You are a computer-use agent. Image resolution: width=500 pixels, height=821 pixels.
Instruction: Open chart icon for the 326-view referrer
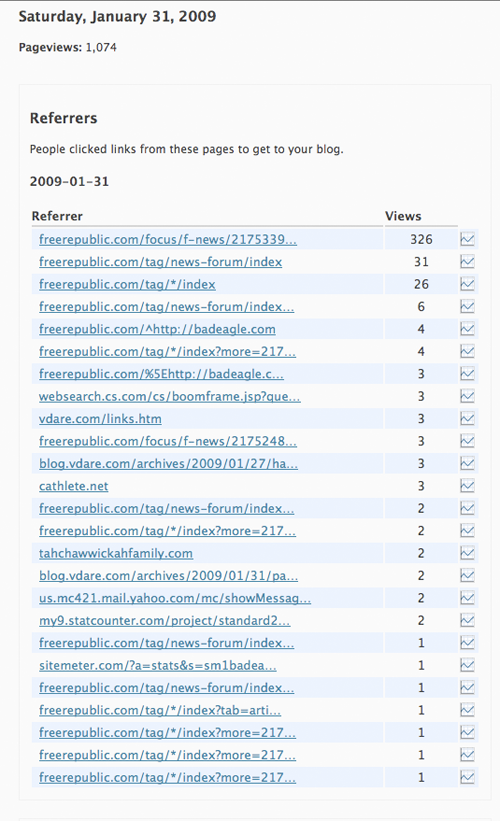pyautogui.click(x=467, y=239)
